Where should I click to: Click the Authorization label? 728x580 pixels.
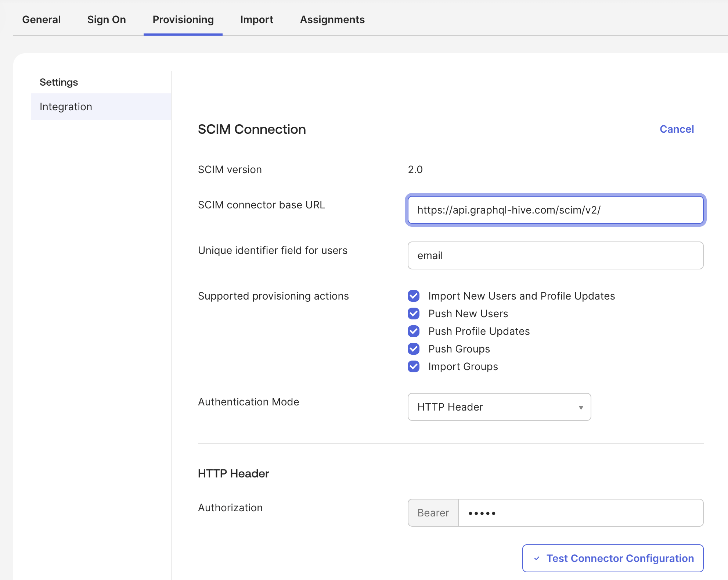[230, 508]
